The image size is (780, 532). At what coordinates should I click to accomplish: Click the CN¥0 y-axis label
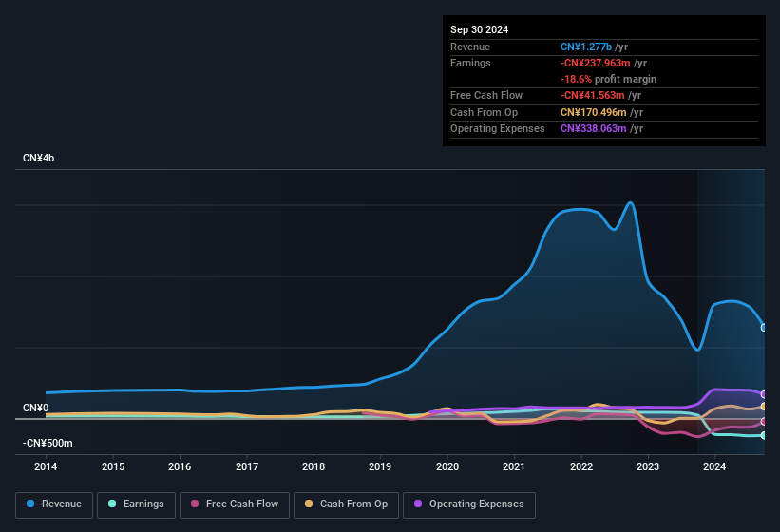click(x=35, y=408)
